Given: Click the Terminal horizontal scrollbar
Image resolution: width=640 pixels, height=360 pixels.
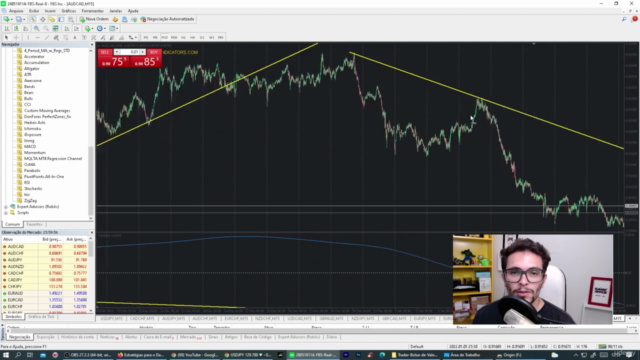Looking at the screenshot, I should coord(322,331).
